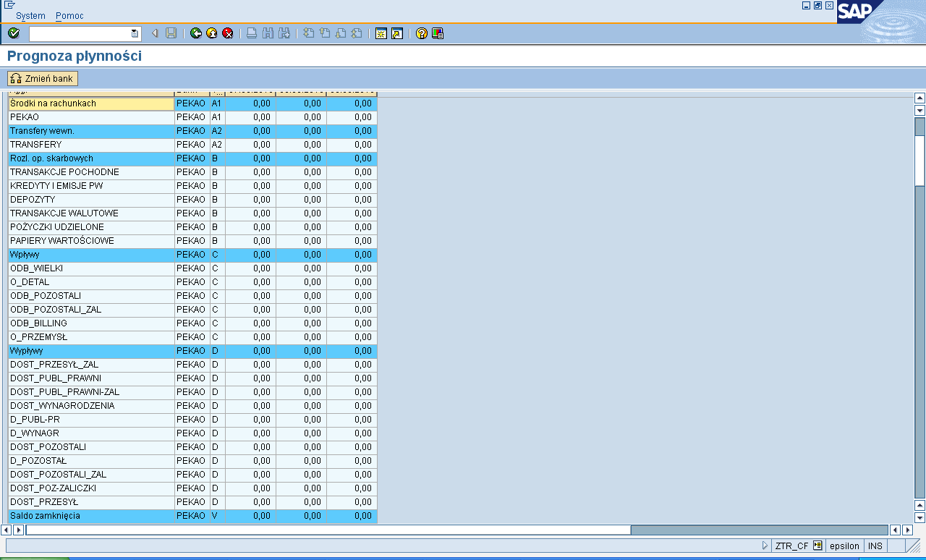
Task: Click the yellow Exit up-arrow icon
Action: (212, 33)
